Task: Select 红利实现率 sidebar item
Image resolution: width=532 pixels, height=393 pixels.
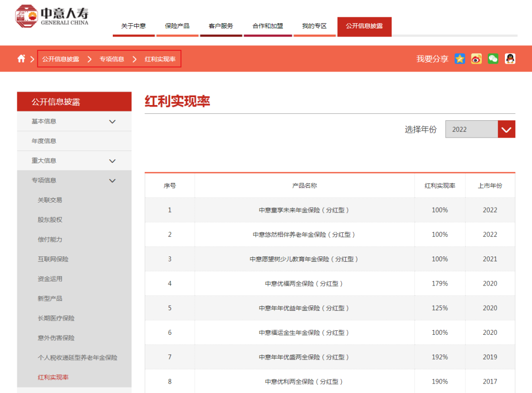Action: (x=53, y=377)
